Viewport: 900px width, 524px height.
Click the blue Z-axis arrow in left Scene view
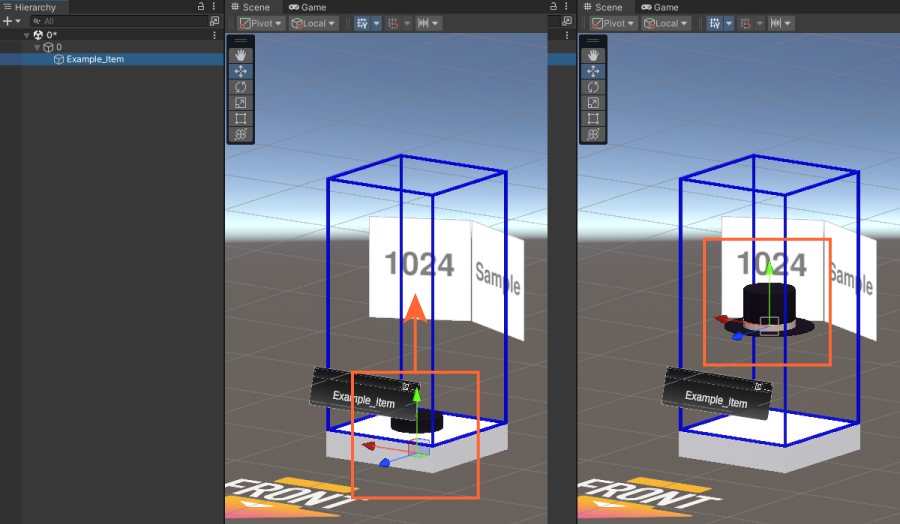click(x=385, y=463)
